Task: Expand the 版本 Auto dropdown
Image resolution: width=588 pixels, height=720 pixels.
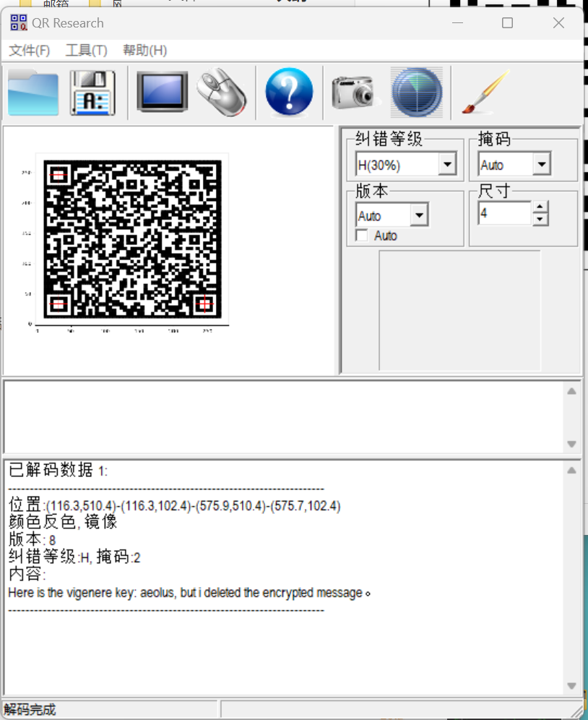Action: (419, 215)
